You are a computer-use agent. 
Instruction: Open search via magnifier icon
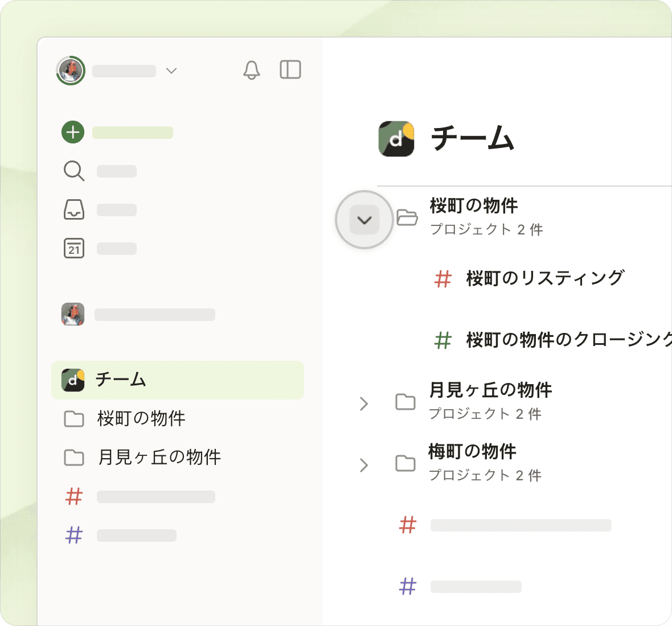(x=74, y=171)
